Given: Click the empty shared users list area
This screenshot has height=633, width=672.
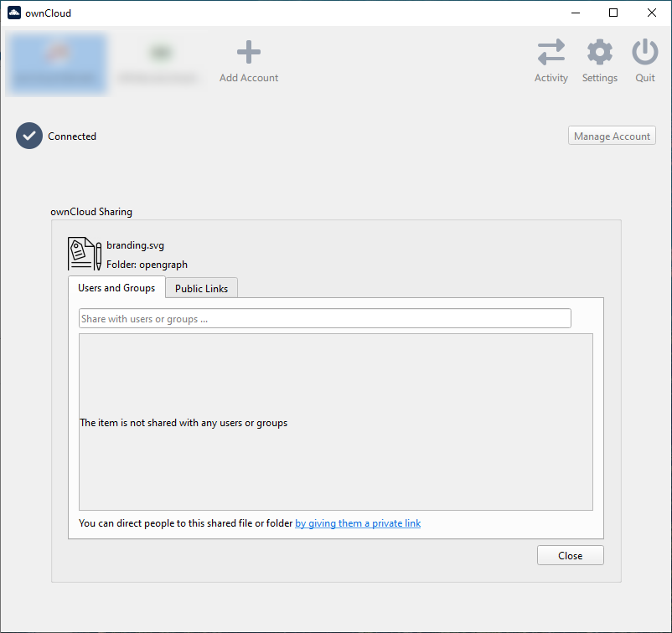Looking at the screenshot, I should coord(335,469).
